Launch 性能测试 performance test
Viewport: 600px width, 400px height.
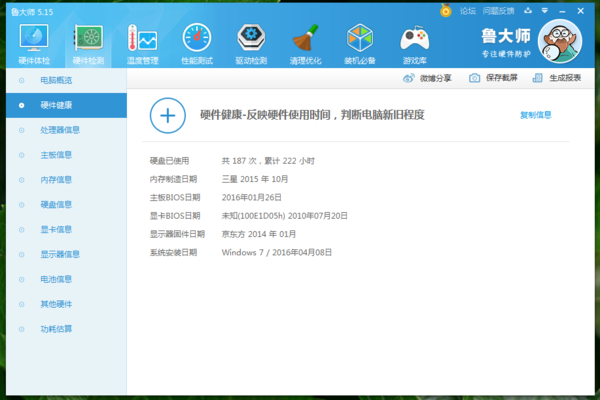pyautogui.click(x=196, y=40)
